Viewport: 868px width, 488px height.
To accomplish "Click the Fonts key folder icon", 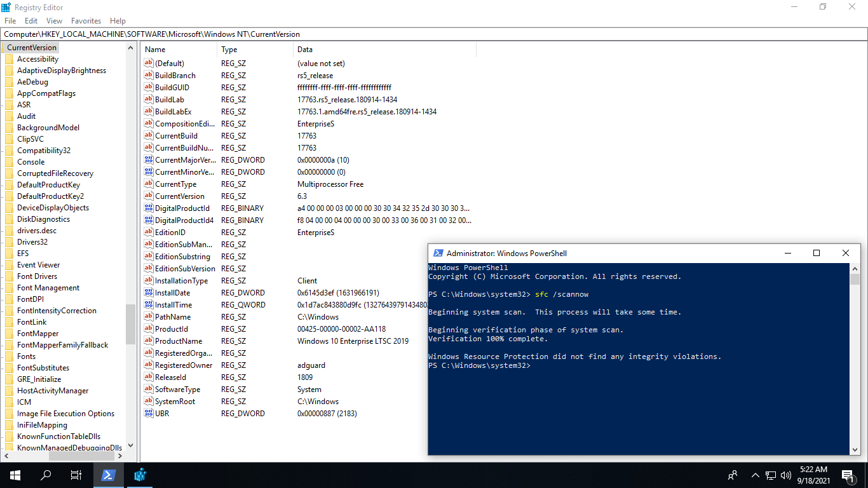I will [9, 356].
